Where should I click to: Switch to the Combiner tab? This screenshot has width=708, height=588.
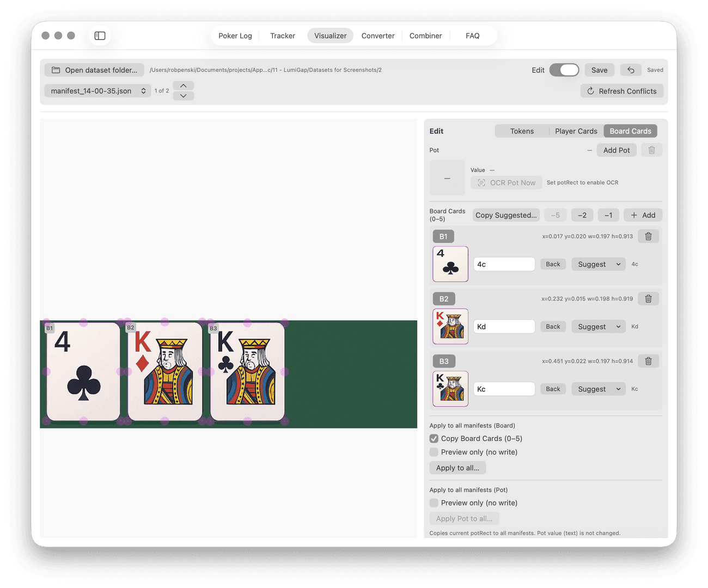pyautogui.click(x=426, y=36)
